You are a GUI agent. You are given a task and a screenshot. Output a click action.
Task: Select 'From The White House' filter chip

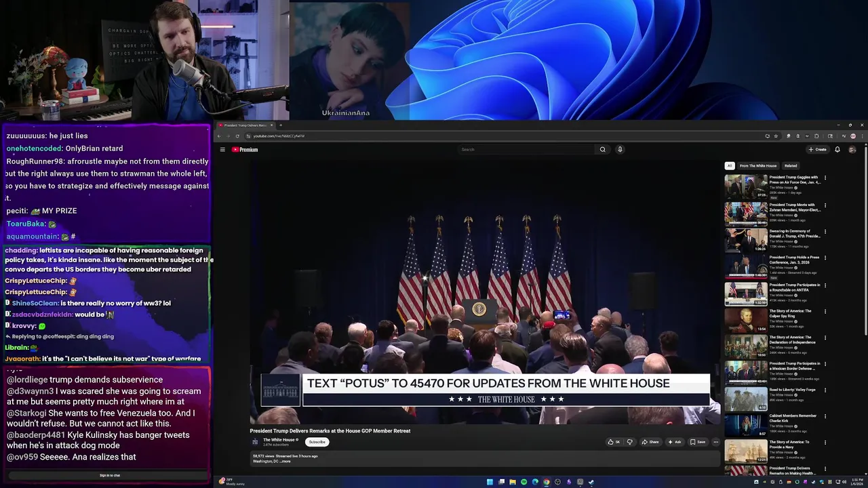[758, 166]
